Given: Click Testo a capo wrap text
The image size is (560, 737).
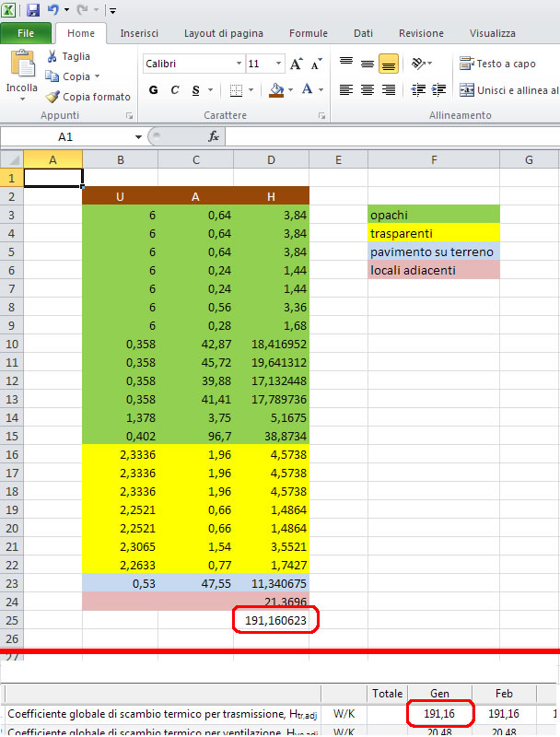Looking at the screenshot, I should [497, 64].
